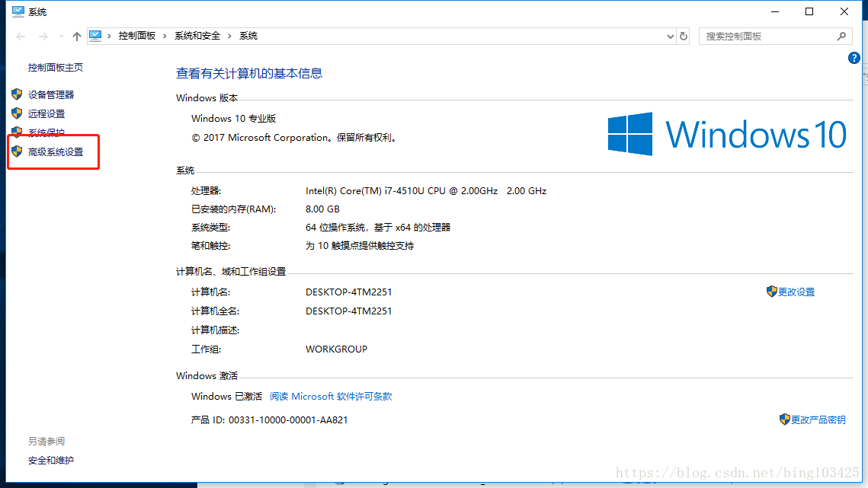Click the computer name value beside 计算机名:
Viewport: 868px width, 488px height.
pos(349,292)
